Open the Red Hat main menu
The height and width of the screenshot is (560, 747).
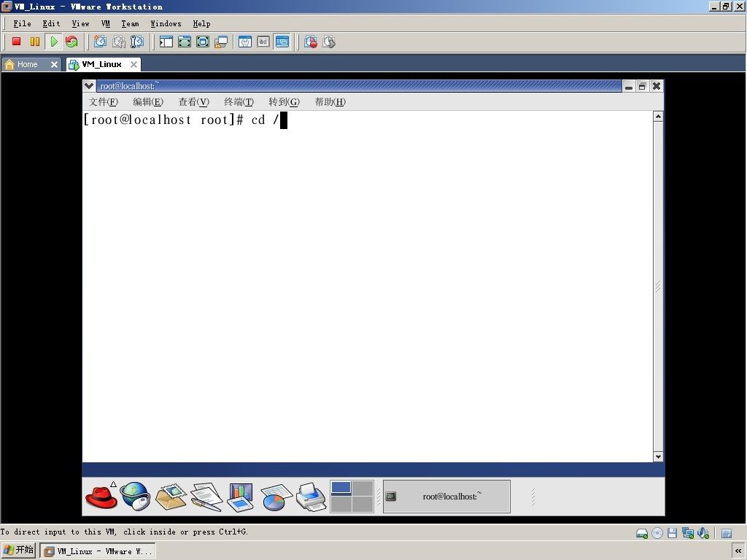pyautogui.click(x=101, y=496)
